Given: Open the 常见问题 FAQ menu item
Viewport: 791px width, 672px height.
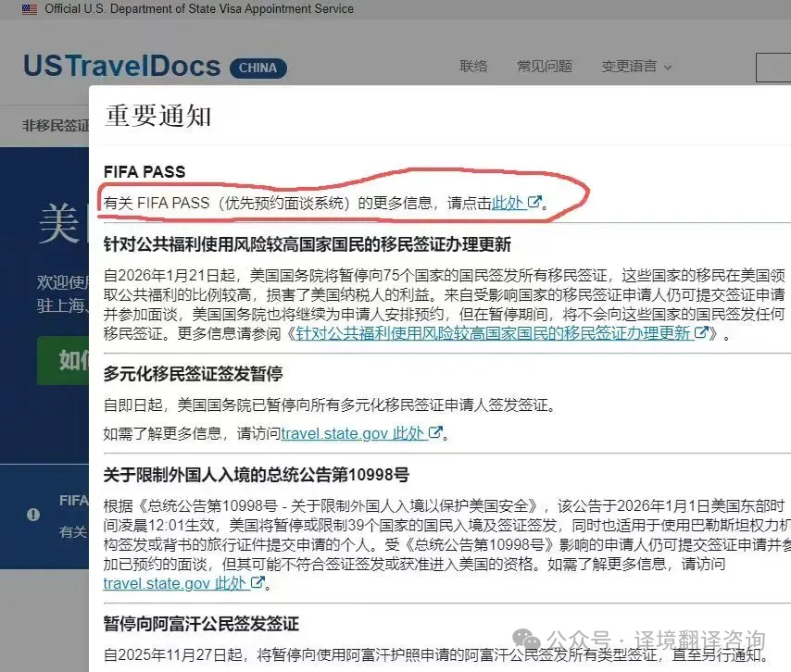Looking at the screenshot, I should point(545,66).
